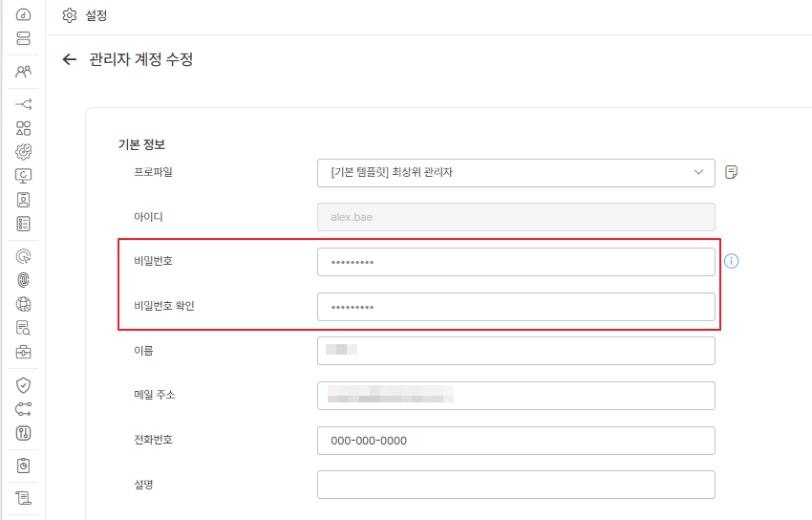Viewport: 812px width, 520px height.
Task: Focus the 비밀번호 확인 field
Action: pos(516,306)
